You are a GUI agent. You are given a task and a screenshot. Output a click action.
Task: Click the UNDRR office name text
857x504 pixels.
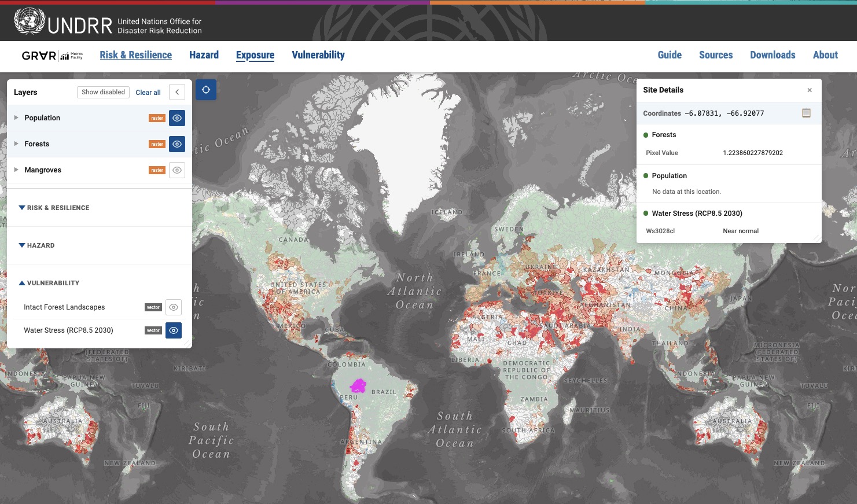[x=160, y=26]
